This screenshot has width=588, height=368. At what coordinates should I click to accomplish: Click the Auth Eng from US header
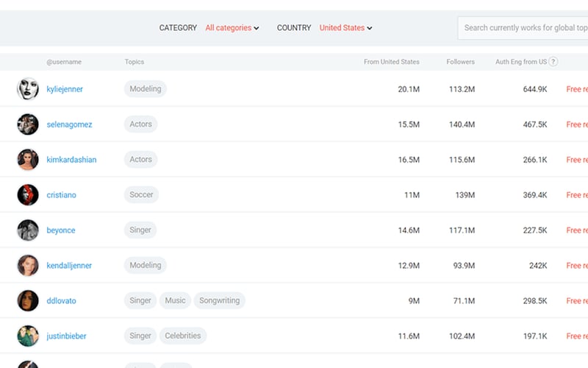tap(521, 62)
